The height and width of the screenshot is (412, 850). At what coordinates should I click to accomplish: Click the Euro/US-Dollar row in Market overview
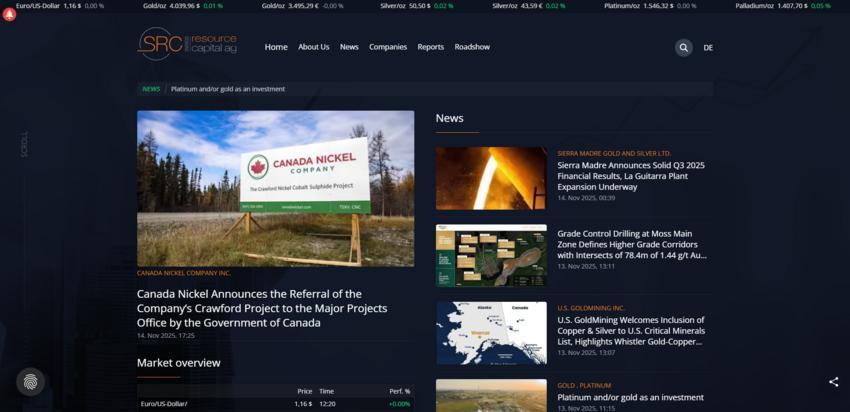point(275,404)
